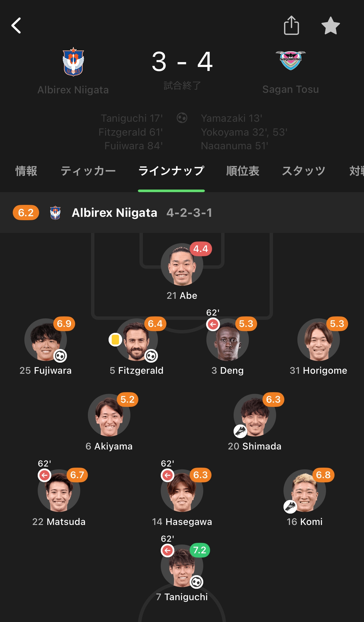Tap Fujiwara's 6.9 rating badge
The image size is (364, 622).
point(64,324)
